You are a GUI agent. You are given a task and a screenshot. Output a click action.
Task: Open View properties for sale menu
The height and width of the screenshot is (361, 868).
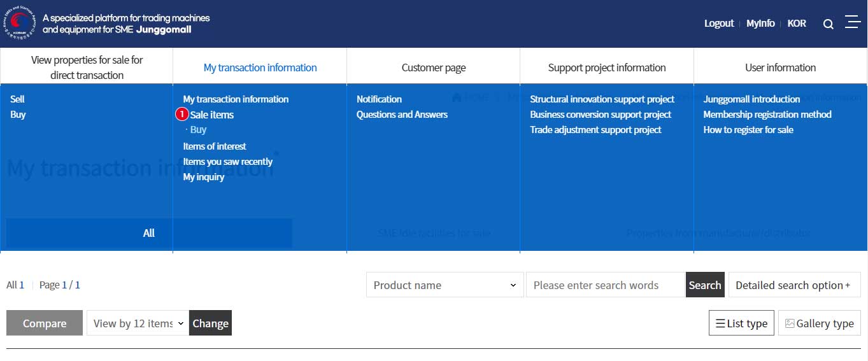[x=87, y=67]
